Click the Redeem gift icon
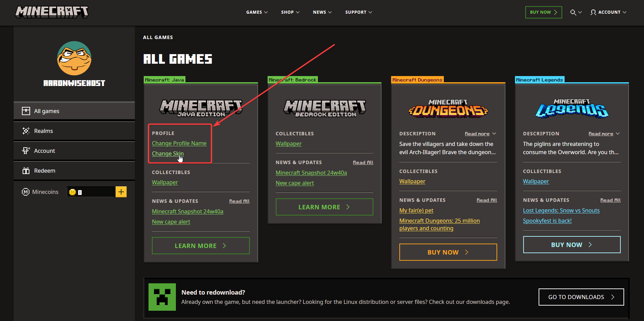644x321 pixels. click(26, 171)
